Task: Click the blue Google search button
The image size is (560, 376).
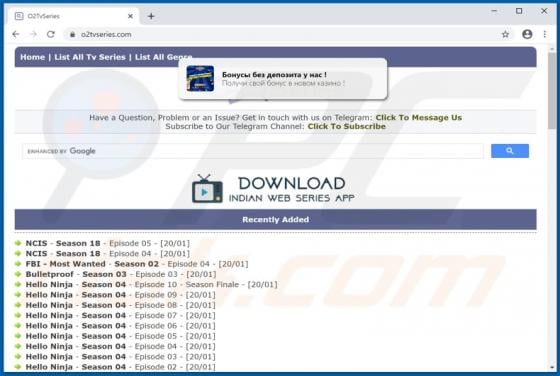Action: [510, 151]
